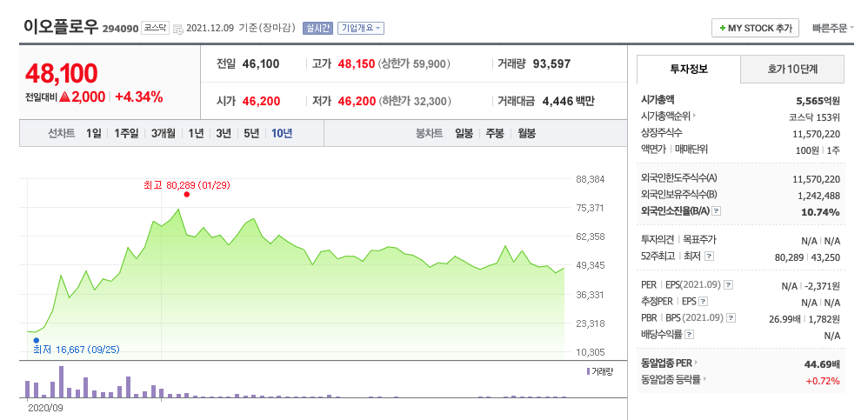868x420 pixels.
Task: Select the 3개월 line chart period
Action: (x=164, y=133)
